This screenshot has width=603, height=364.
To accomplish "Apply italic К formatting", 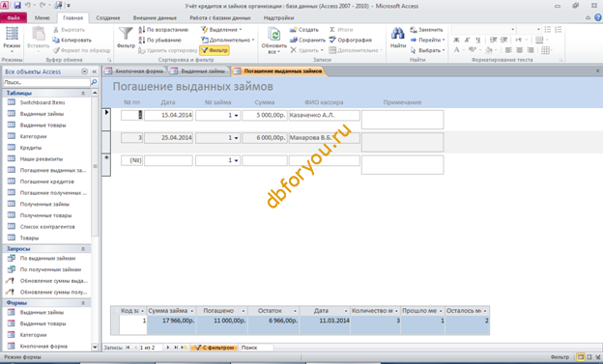I will coord(468,40).
